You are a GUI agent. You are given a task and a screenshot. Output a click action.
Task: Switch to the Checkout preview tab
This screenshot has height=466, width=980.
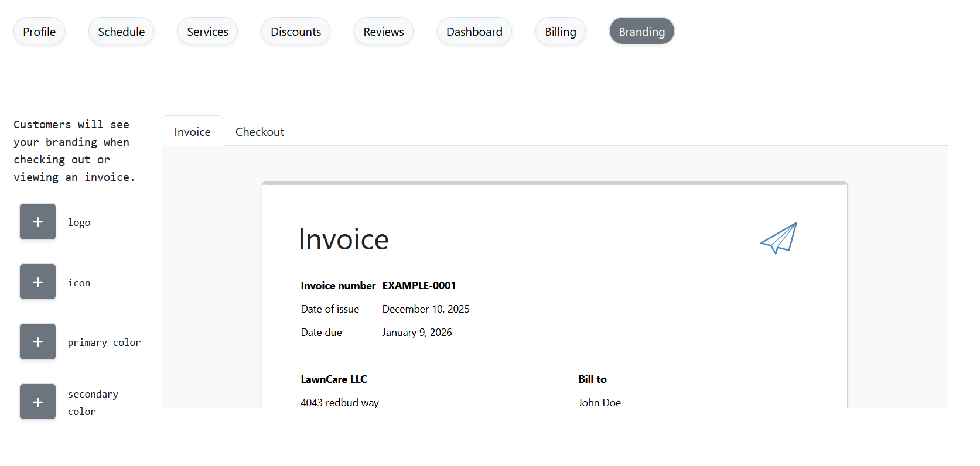click(x=259, y=131)
